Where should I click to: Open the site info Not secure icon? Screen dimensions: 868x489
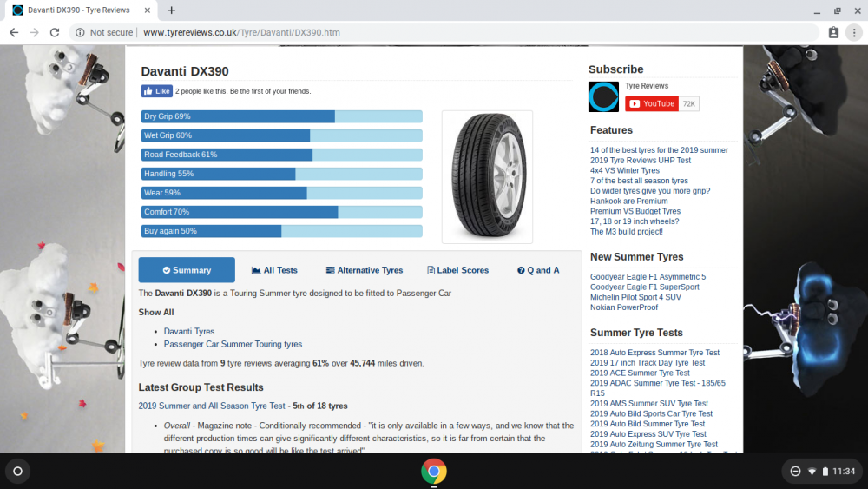[x=80, y=33]
